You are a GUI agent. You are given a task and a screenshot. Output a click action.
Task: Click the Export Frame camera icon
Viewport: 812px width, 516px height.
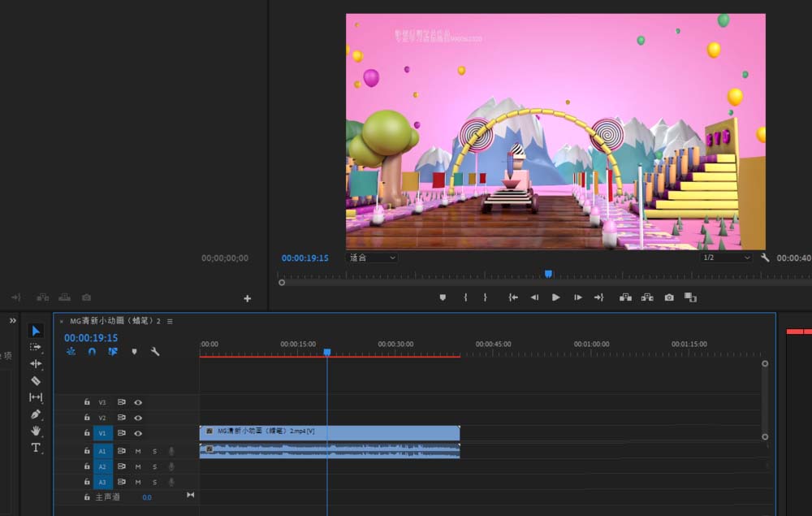[x=669, y=297]
